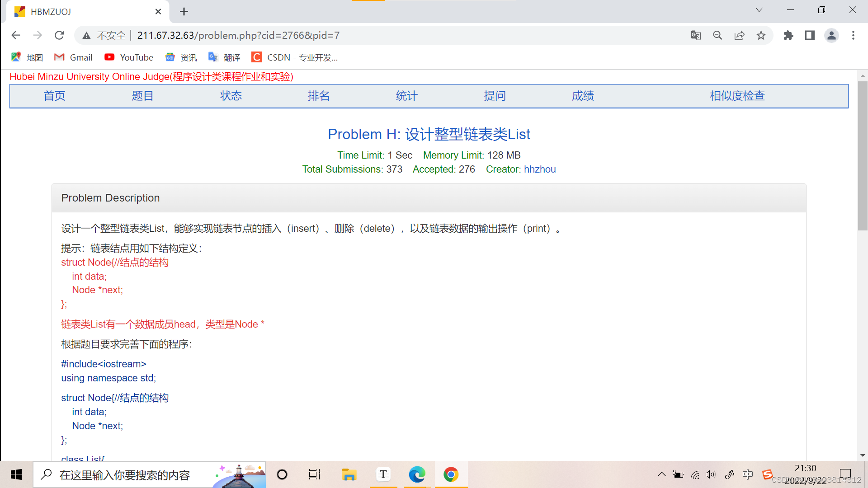Open the 资讯 news bookmark
The height and width of the screenshot is (488, 868).
pyautogui.click(x=181, y=57)
